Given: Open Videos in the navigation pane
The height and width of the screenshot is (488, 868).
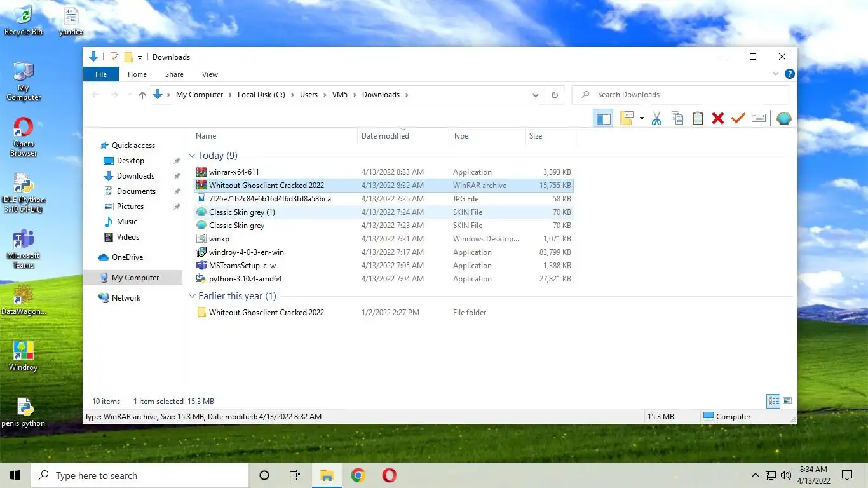Looking at the screenshot, I should point(128,237).
